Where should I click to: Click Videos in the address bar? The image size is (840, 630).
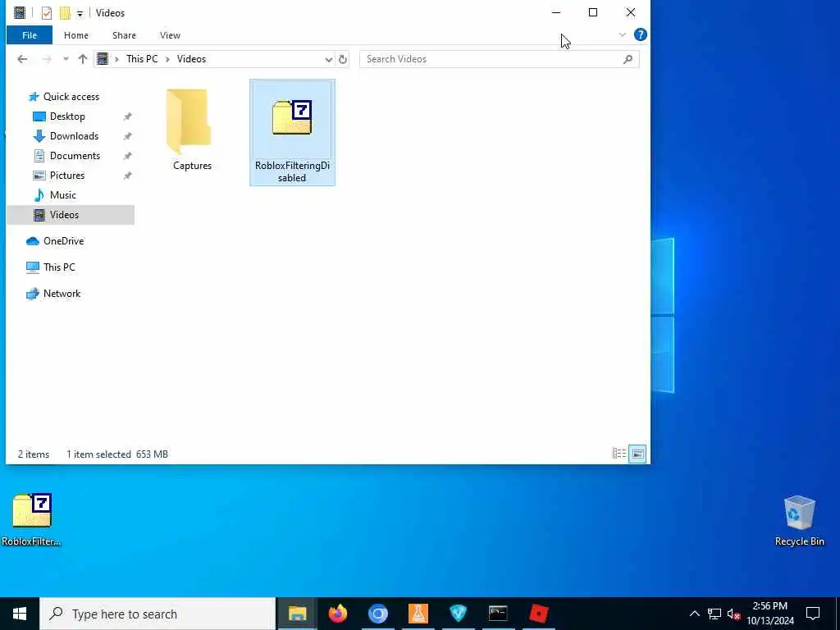point(191,59)
